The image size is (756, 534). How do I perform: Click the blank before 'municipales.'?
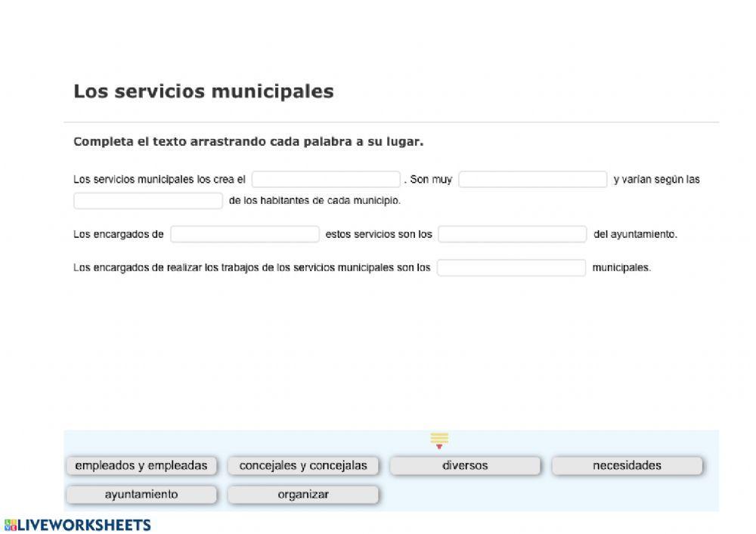[x=511, y=267]
